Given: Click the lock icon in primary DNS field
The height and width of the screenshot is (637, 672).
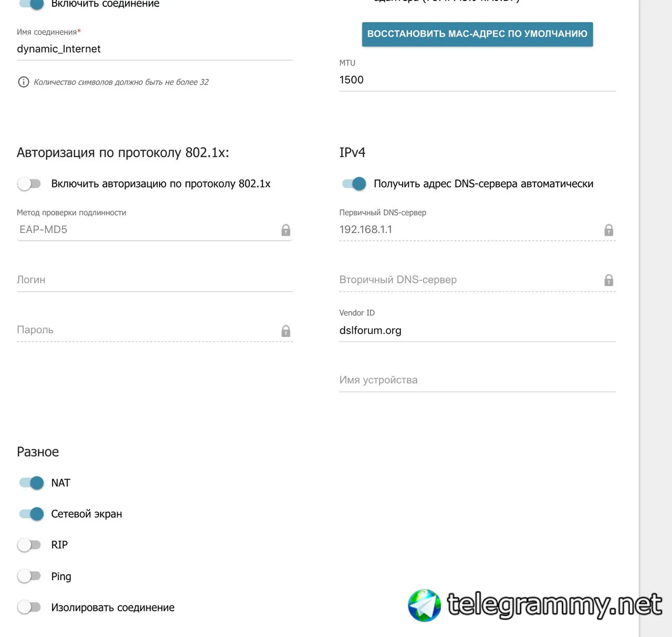Looking at the screenshot, I should tap(608, 230).
